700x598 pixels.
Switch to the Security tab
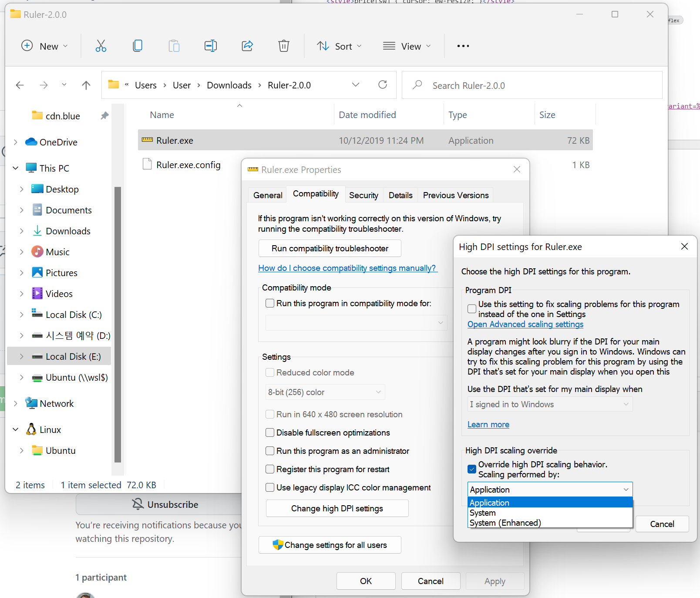[x=363, y=195]
